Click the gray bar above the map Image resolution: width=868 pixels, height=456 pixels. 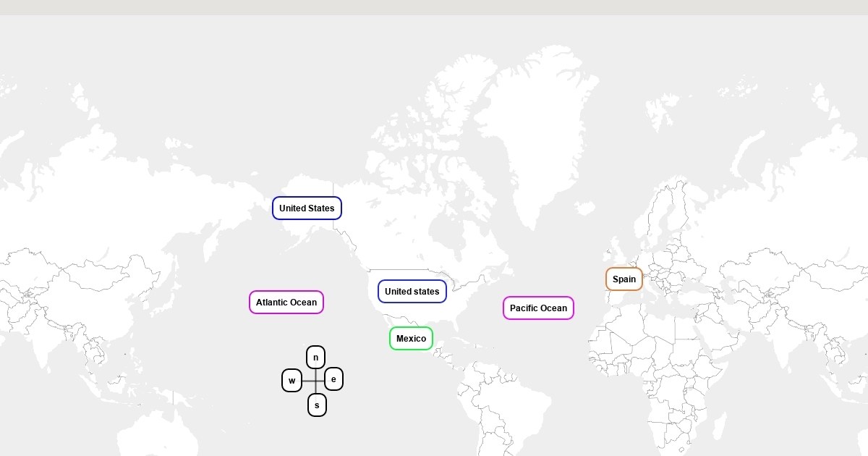(x=434, y=7)
